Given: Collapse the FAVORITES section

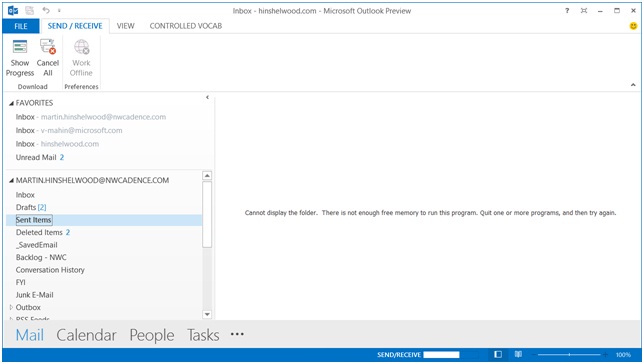Looking at the screenshot, I should click(12, 103).
